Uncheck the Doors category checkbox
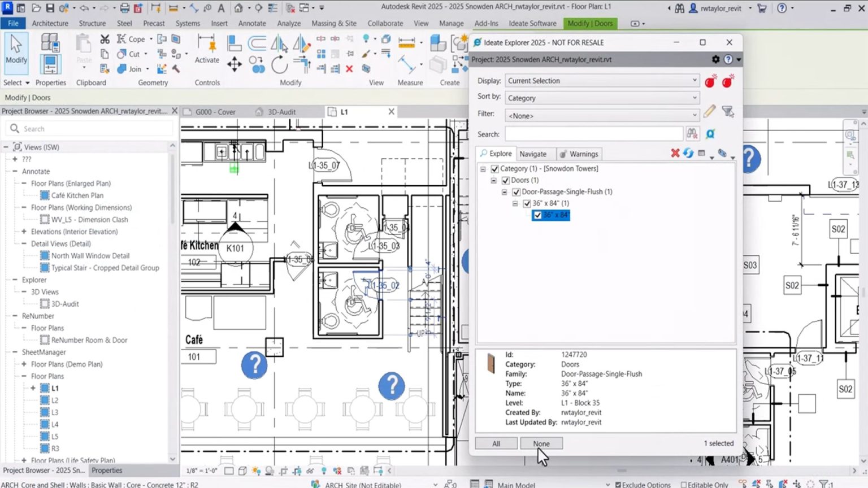The width and height of the screenshot is (868, 488). coord(505,180)
